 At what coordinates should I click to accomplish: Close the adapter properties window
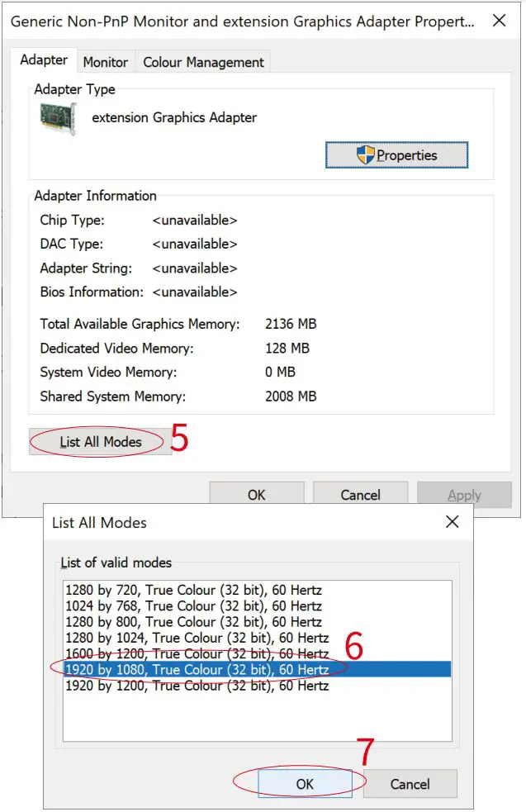499,21
